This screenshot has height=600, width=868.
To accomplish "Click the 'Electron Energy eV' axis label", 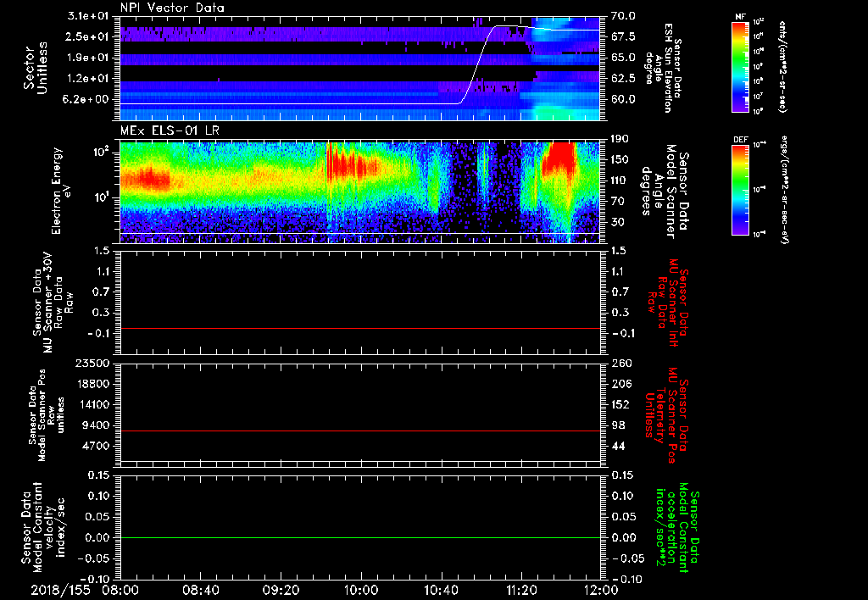I will point(62,192).
